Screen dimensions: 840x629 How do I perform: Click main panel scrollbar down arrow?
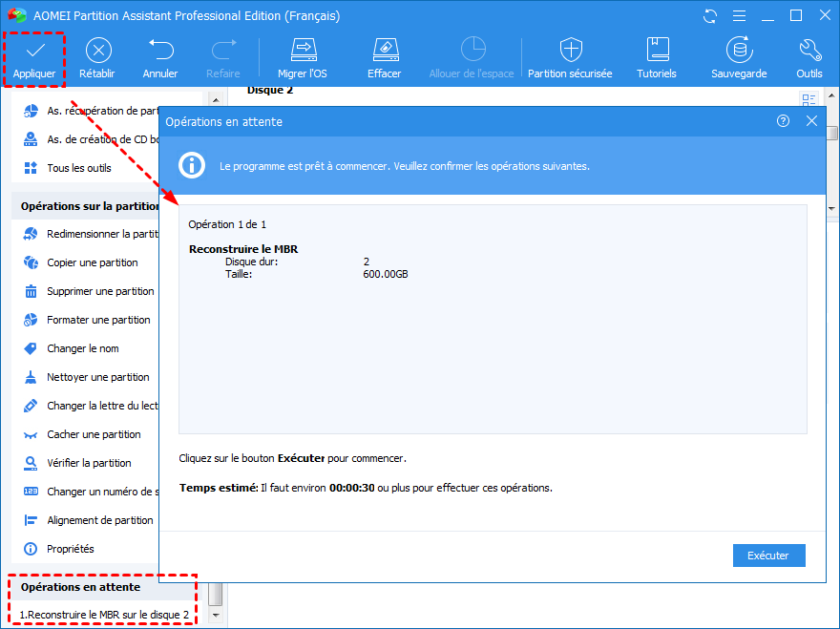[x=832, y=208]
